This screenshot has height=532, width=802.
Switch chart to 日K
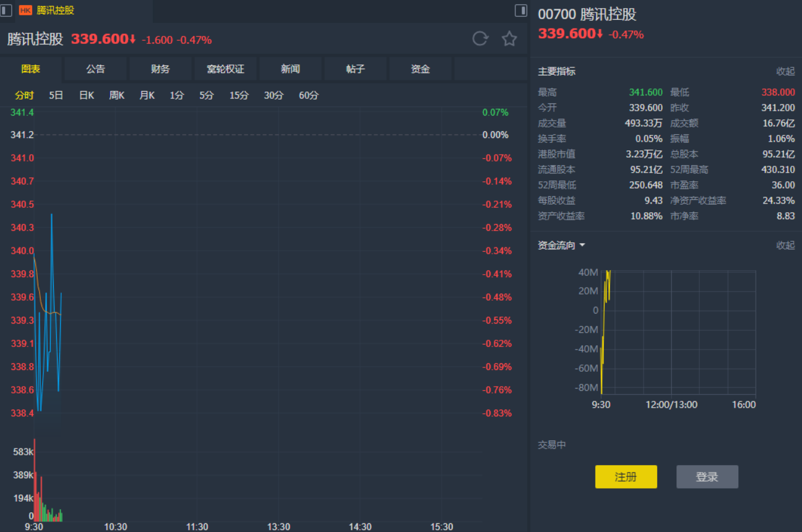(x=87, y=95)
